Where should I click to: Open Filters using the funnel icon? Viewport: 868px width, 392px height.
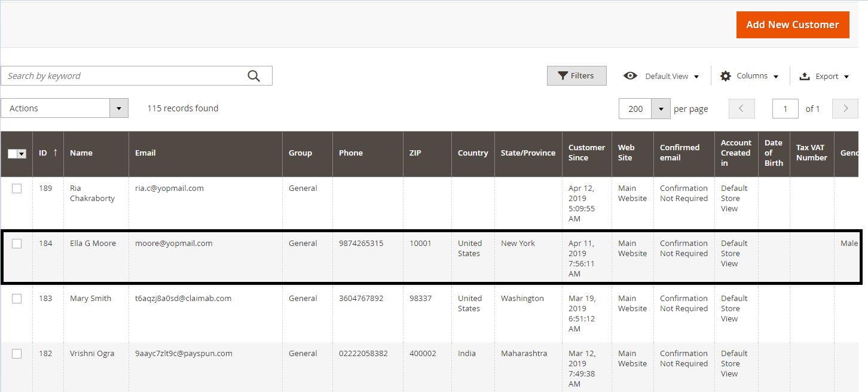[x=563, y=75]
